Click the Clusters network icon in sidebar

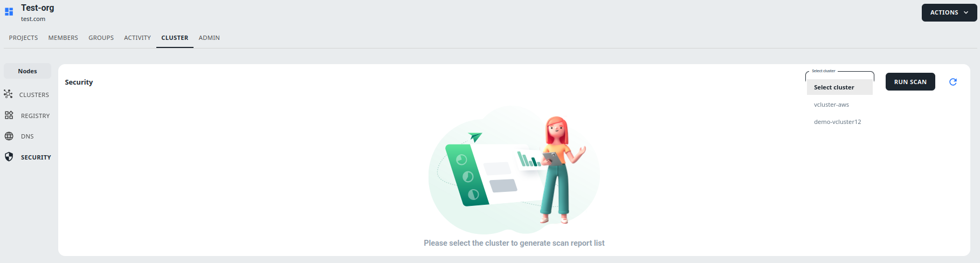8,94
